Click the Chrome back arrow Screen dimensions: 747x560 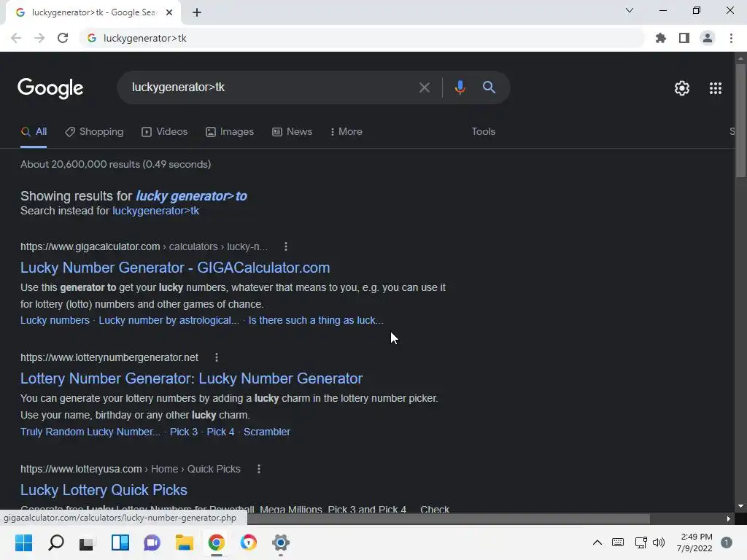[x=16, y=38]
